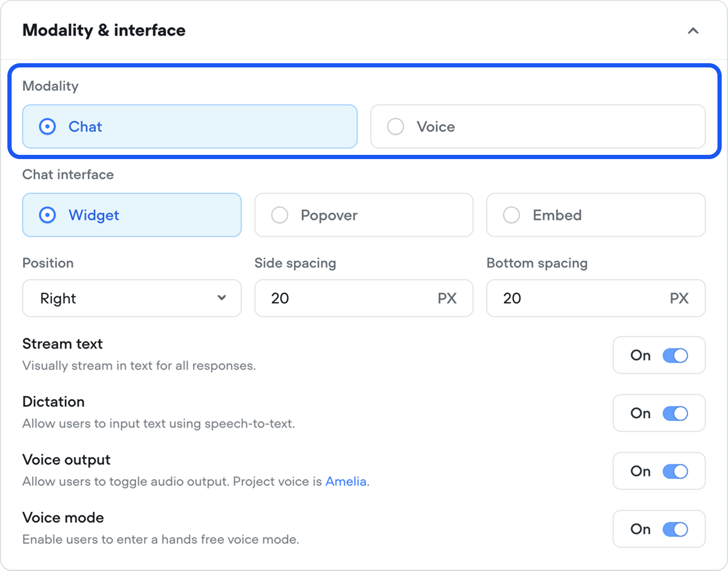Switch off the Voice output toggle

675,471
